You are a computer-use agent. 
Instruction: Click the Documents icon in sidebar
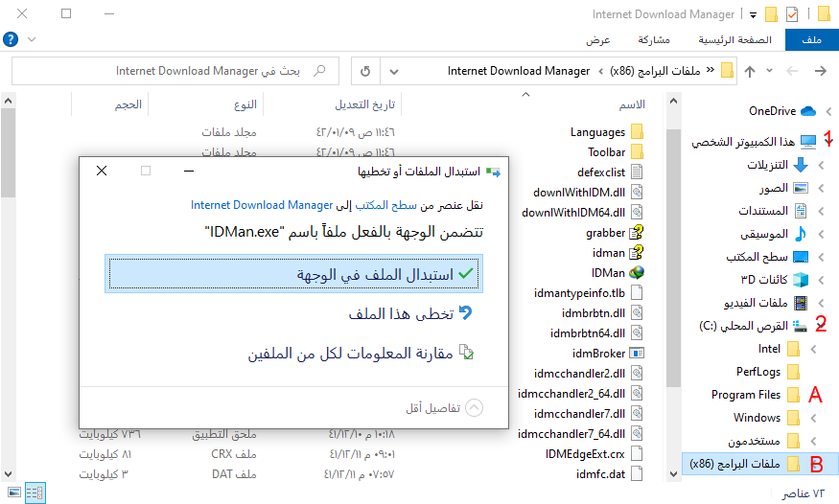[x=801, y=211]
